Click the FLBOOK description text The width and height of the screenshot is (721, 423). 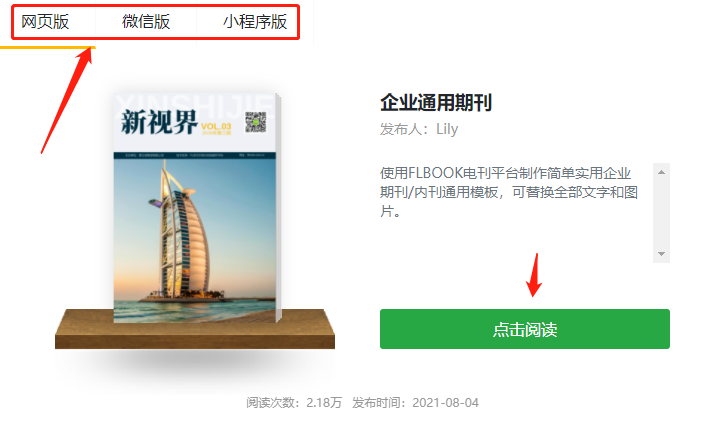tap(509, 192)
